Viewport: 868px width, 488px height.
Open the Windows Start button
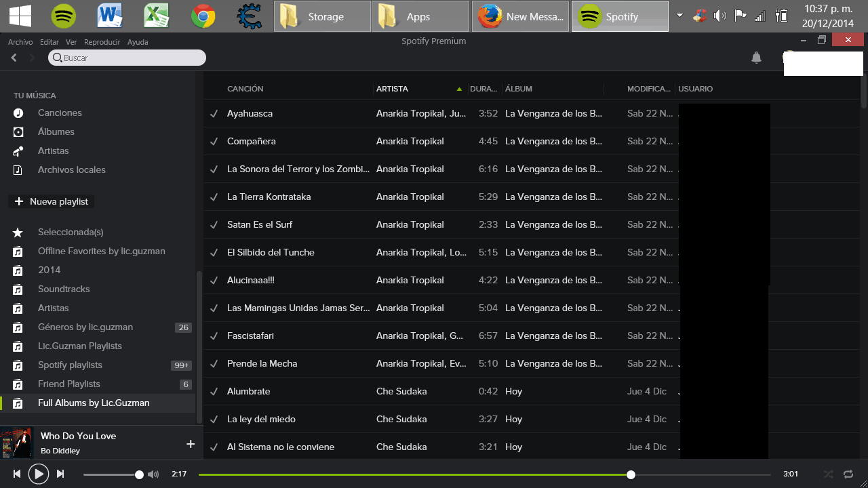(19, 16)
